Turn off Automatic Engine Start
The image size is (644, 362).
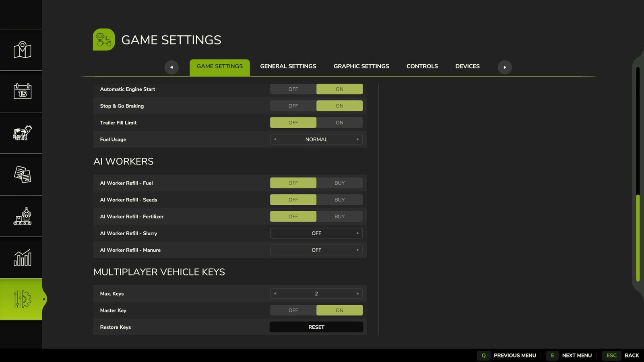[293, 89]
